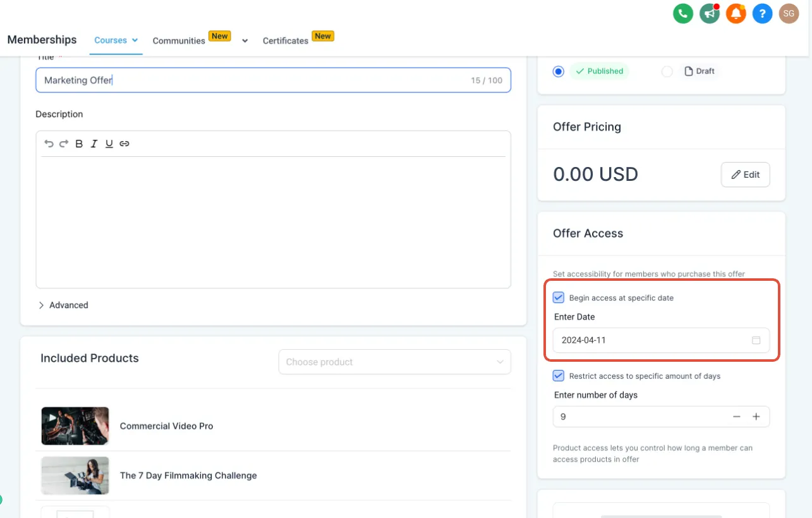The width and height of the screenshot is (812, 518).
Task: Open the Courses dropdown tab
Action: pyautogui.click(x=116, y=40)
